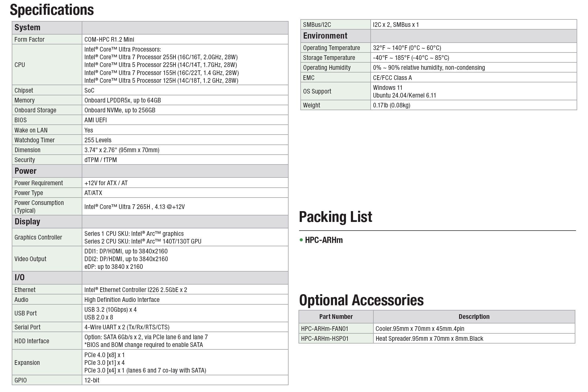Click the Power Consumption (Typical) label
588x392 pixels.
[39, 206]
